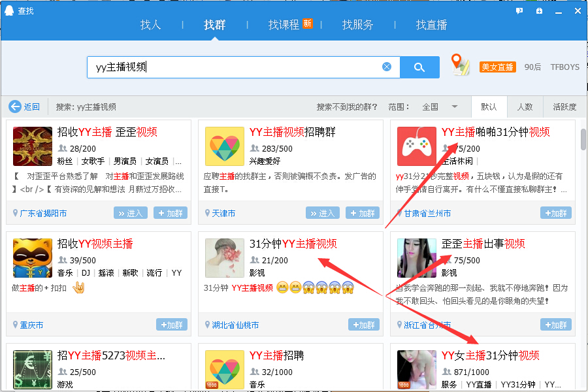Open group title 31分钟YY主播视频
Image resolution: width=588 pixels, height=392 pixels.
coord(293,244)
